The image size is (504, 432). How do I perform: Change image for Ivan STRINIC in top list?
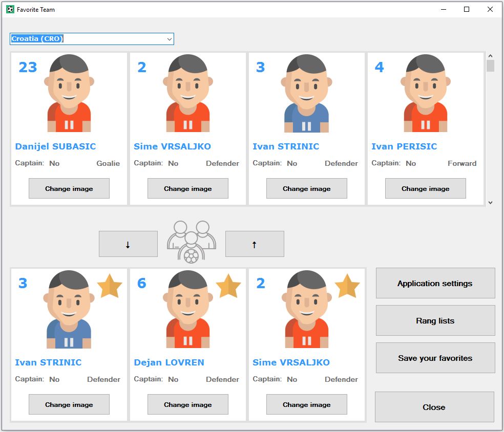(x=307, y=188)
